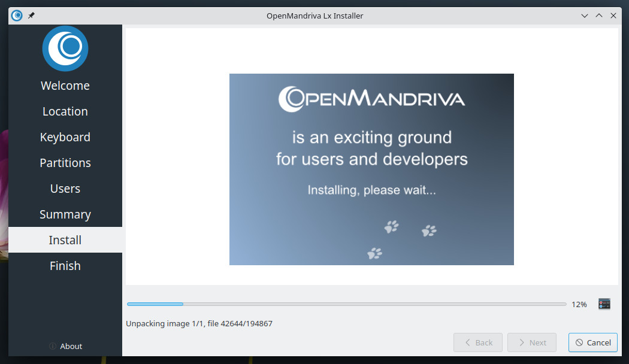Select the Install step in the sidebar
The image size is (629, 364).
coord(65,239)
